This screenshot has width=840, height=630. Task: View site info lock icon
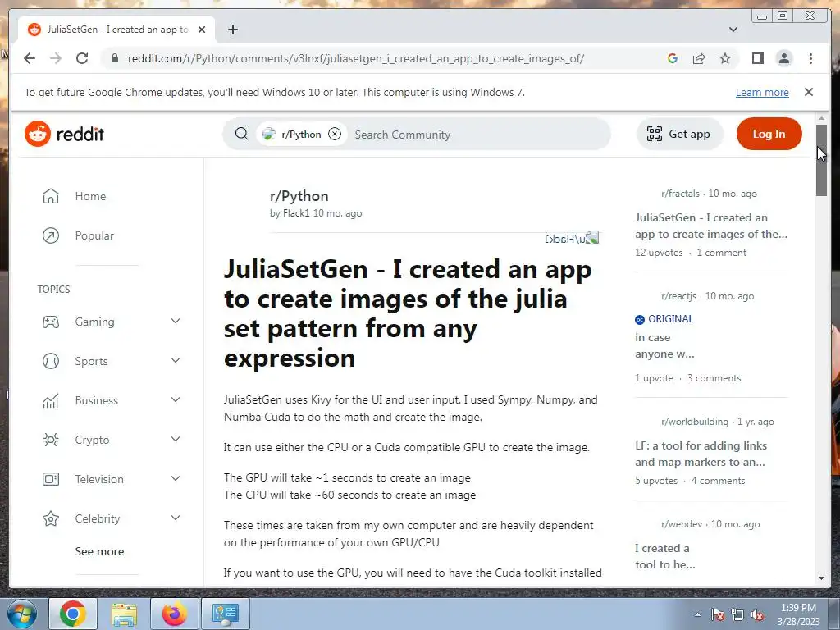pyautogui.click(x=114, y=58)
